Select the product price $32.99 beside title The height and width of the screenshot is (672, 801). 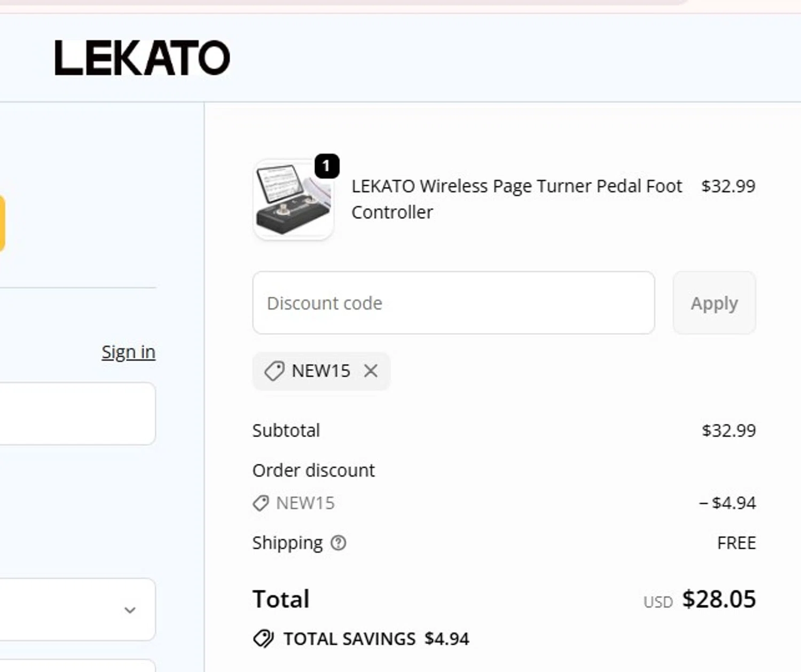728,186
